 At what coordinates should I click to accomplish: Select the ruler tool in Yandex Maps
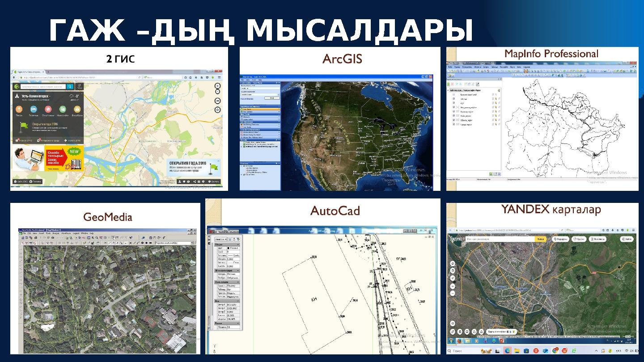tap(452, 332)
